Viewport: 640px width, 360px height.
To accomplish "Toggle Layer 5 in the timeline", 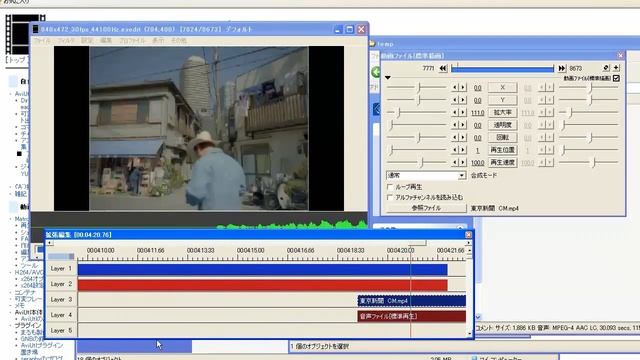I will [61, 330].
